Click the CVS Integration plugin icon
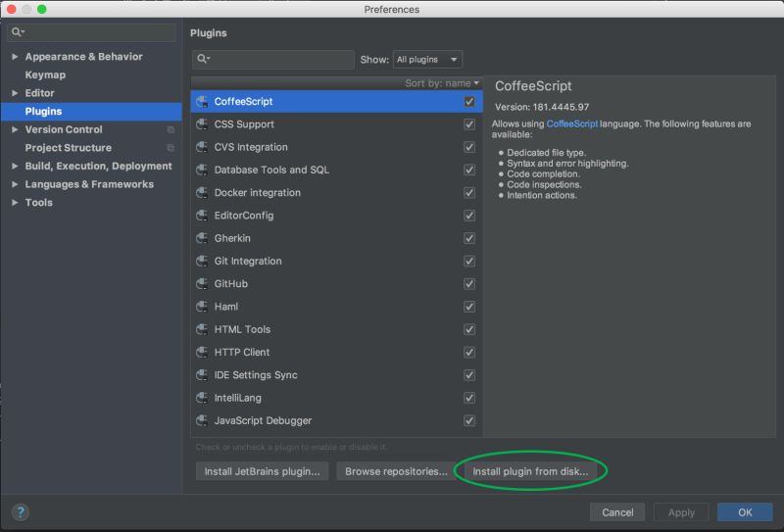 (x=202, y=147)
